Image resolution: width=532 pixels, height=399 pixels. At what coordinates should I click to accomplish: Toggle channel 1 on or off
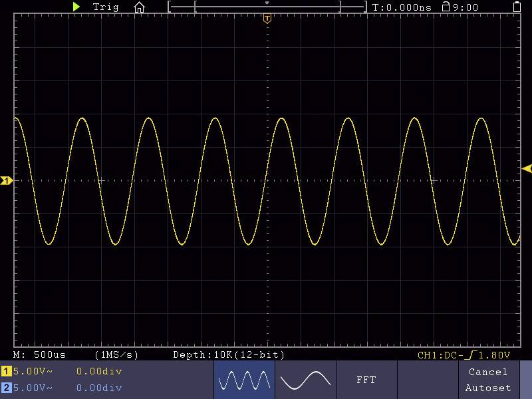(x=5, y=372)
